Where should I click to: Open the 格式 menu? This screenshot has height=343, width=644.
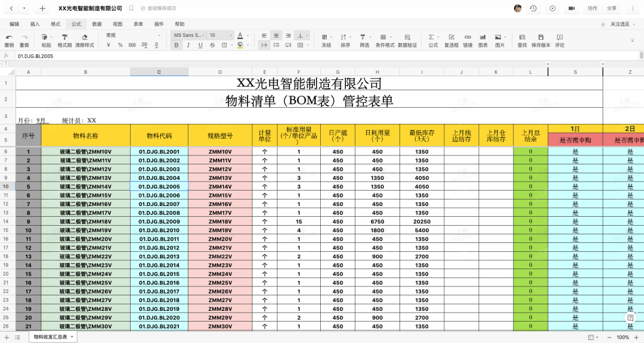point(55,24)
